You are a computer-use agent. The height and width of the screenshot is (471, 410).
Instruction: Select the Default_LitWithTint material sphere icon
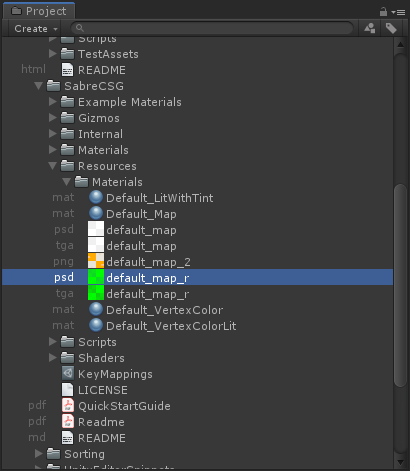(96, 198)
